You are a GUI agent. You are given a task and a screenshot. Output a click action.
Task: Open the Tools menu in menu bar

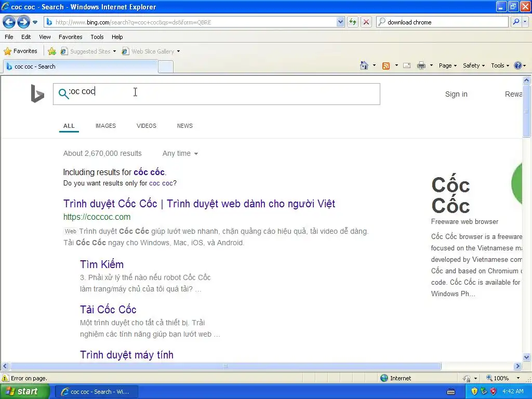coord(97,37)
